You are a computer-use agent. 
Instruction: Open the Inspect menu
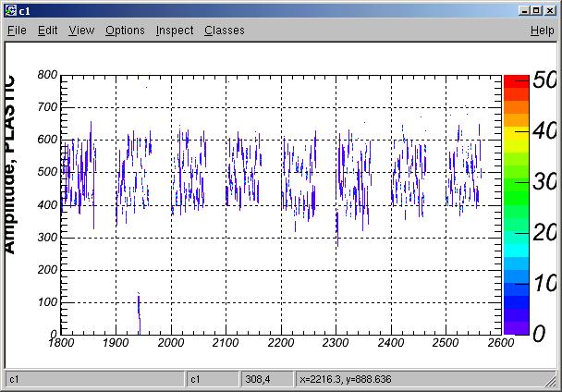175,31
